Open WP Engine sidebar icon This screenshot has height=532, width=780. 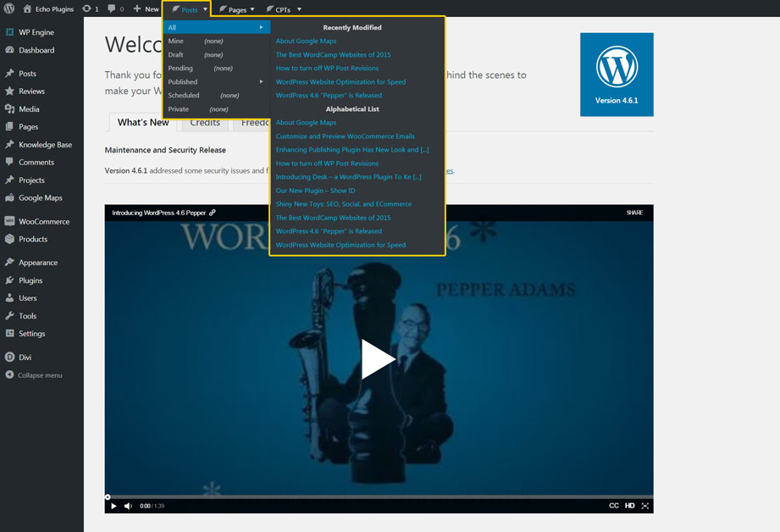9,32
